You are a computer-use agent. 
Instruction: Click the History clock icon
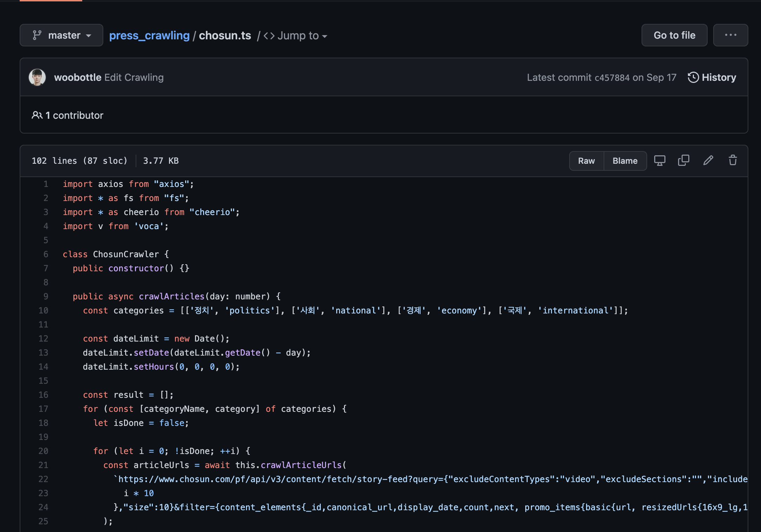(x=693, y=77)
